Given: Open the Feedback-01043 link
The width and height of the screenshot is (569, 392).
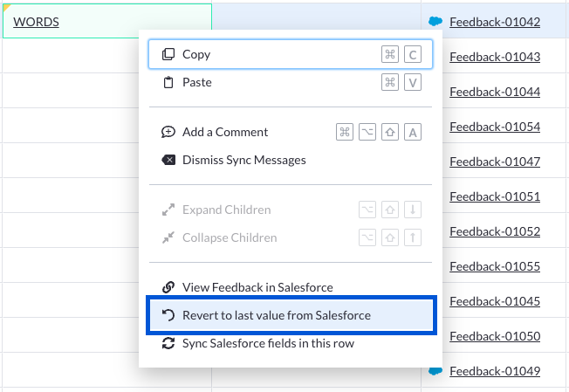Looking at the screenshot, I should coord(495,57).
